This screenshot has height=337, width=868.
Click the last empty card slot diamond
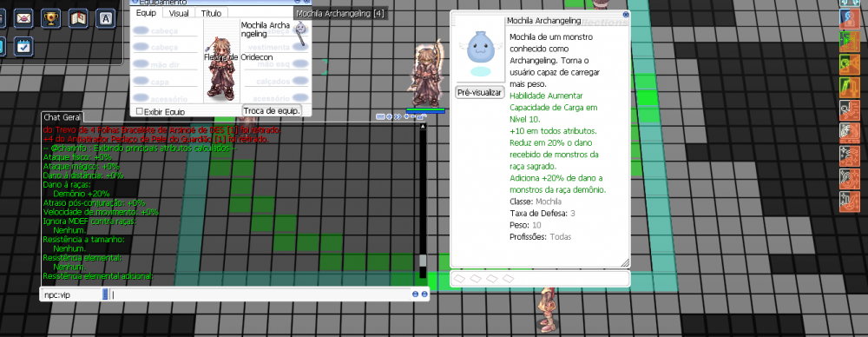508,279
